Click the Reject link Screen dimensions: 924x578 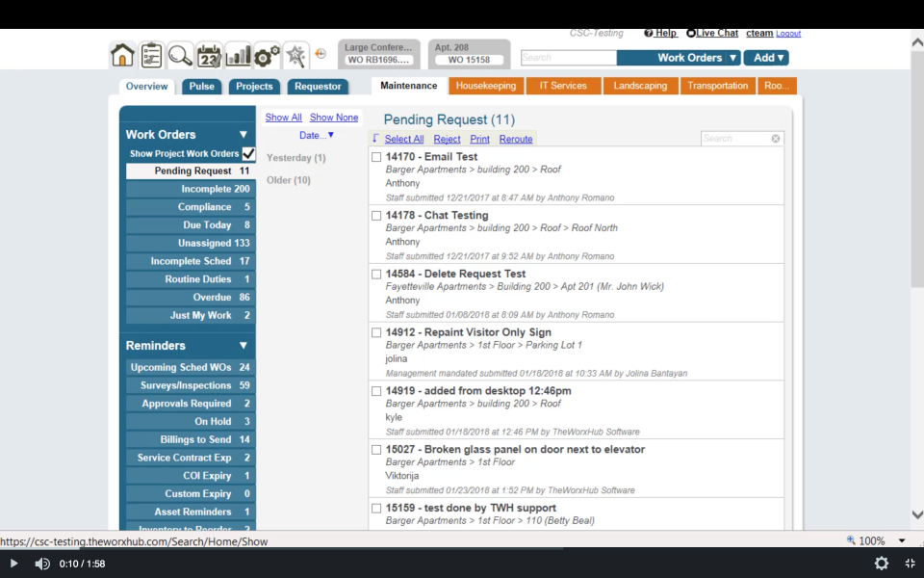tap(447, 139)
